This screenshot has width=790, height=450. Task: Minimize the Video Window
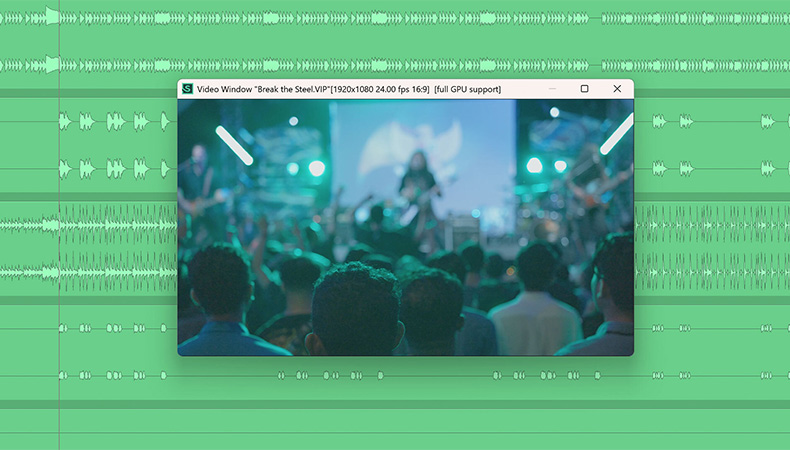click(552, 89)
